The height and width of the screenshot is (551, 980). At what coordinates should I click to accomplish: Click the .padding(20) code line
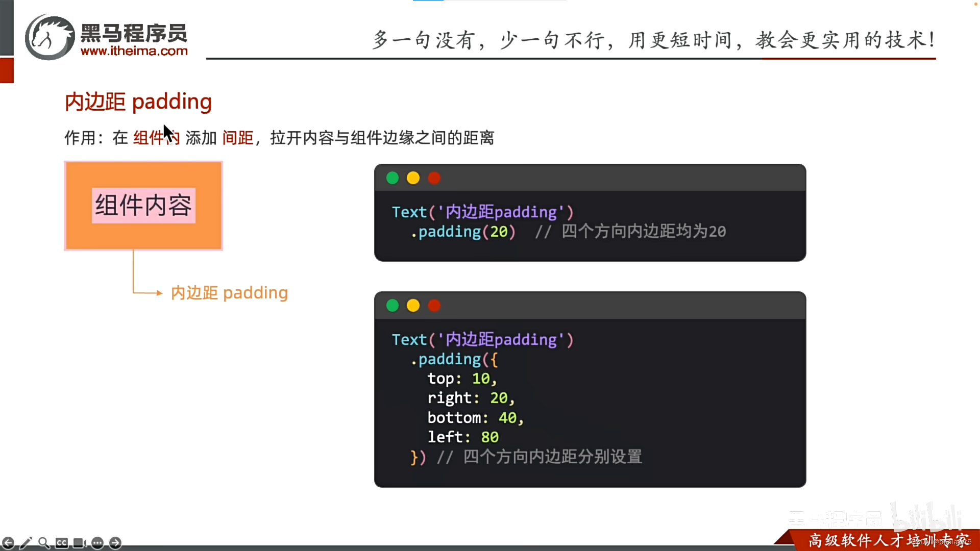coord(463,232)
